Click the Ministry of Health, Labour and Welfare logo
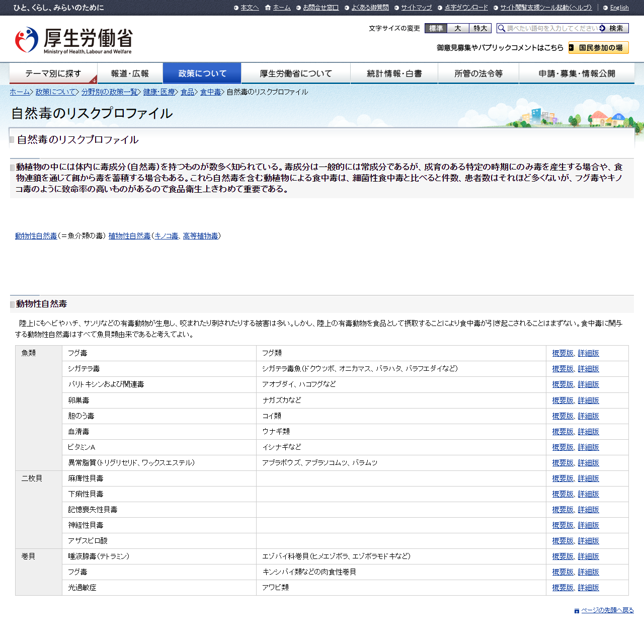The image size is (644, 644). [73, 40]
